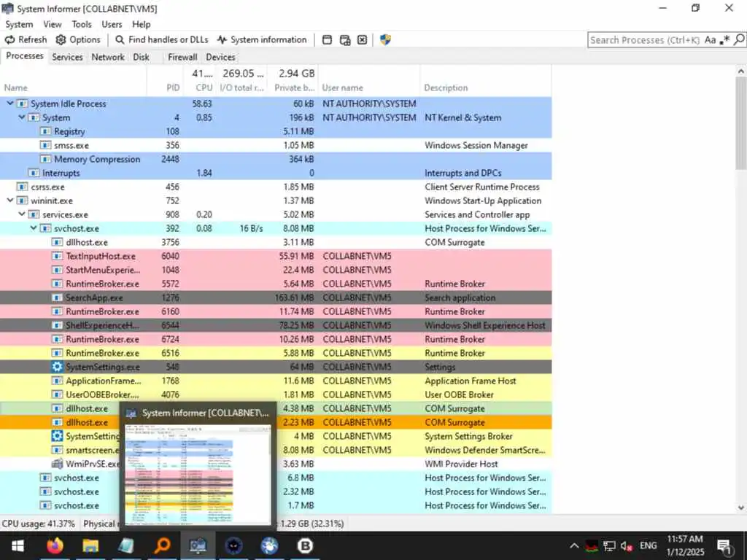747x560 pixels.
Task: Show hidden tray icons chevron
Action: 575,545
